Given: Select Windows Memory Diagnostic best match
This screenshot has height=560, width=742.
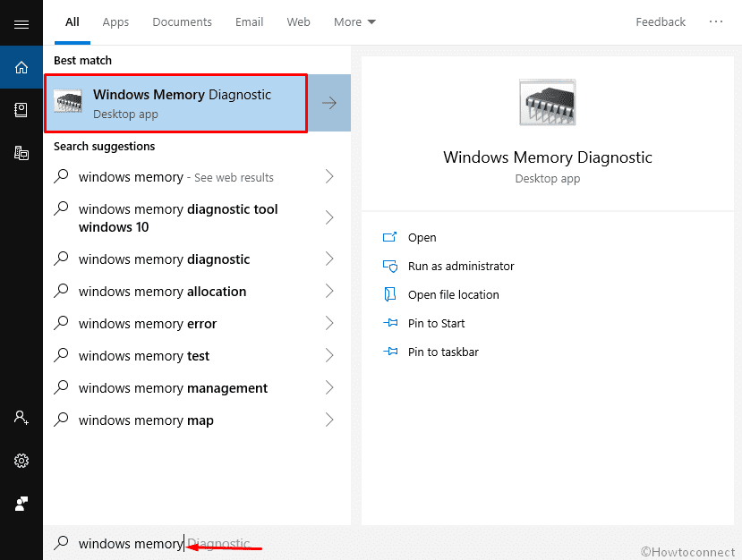Looking at the screenshot, I should (176, 103).
